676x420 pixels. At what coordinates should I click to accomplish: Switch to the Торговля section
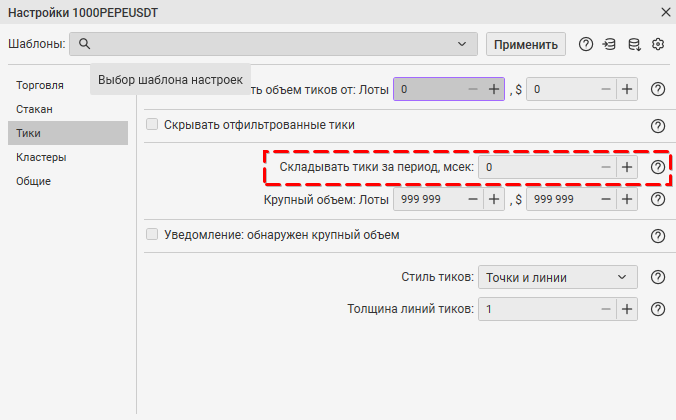point(40,85)
